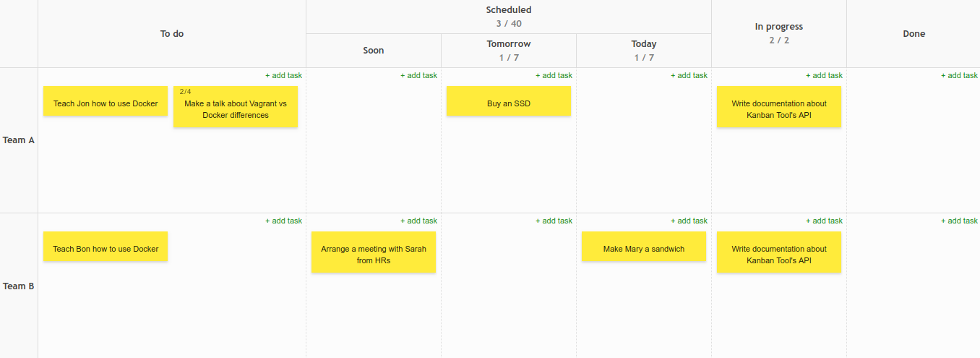This screenshot has width=980, height=358.
Task: Click the Tomorrow sub-column header
Action: [x=509, y=44]
